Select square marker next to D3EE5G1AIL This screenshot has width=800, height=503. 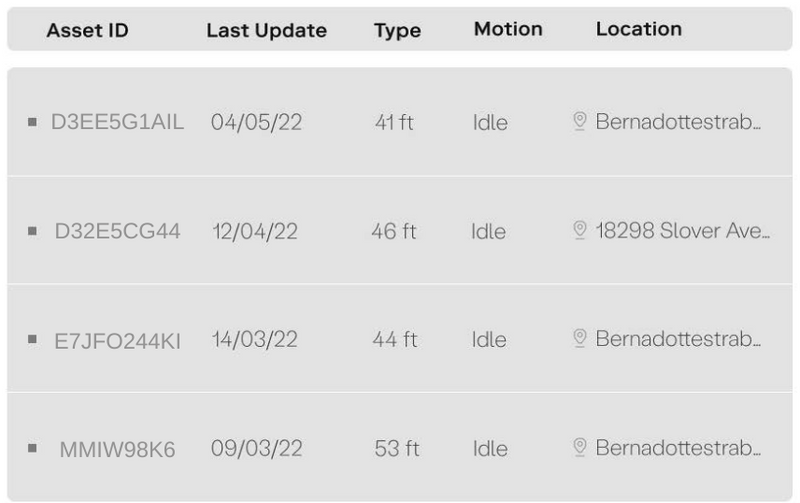click(32, 122)
